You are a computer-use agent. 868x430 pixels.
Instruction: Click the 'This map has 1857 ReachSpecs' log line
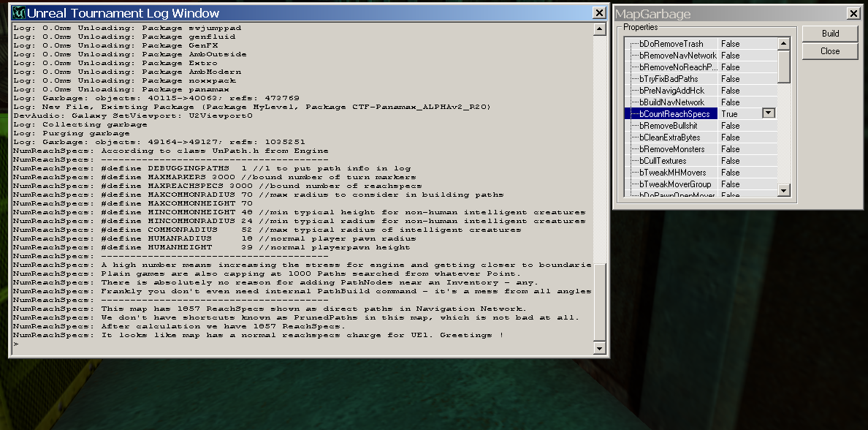point(270,309)
